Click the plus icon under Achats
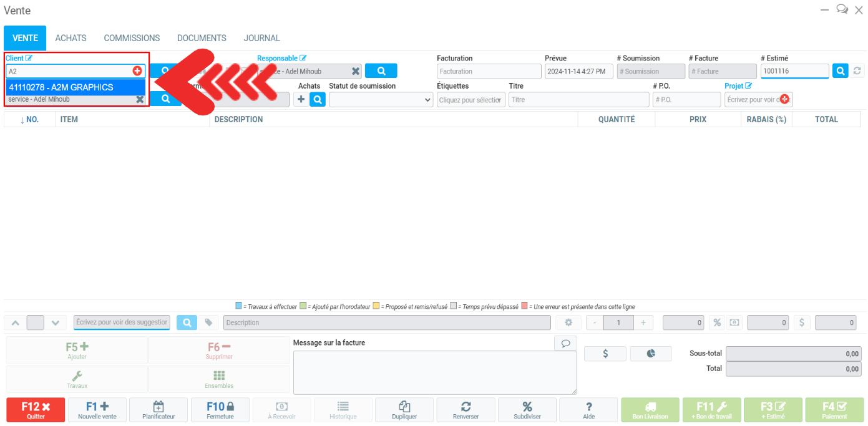868x426 pixels. point(301,99)
